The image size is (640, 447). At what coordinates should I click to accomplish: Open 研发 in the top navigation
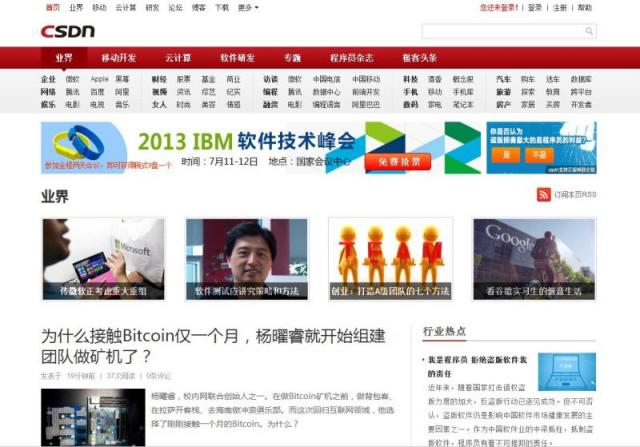click(x=152, y=8)
